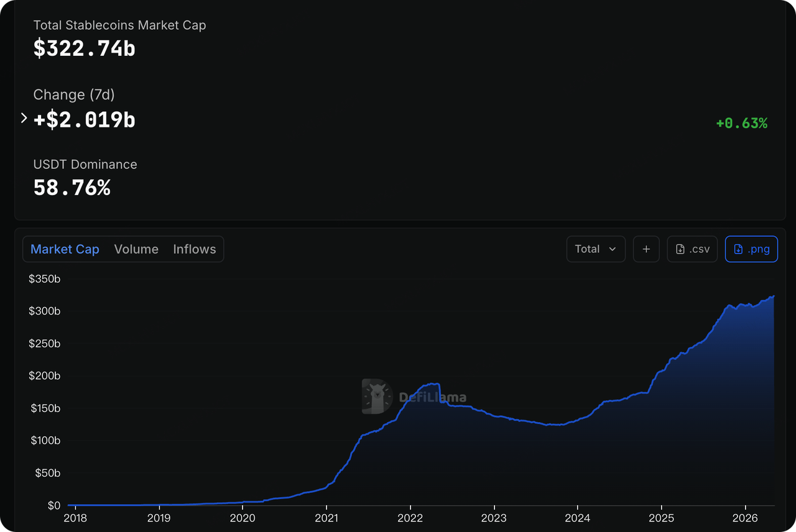Download chart data with .csv button
Viewport: 796px width, 532px height.
pyautogui.click(x=692, y=249)
